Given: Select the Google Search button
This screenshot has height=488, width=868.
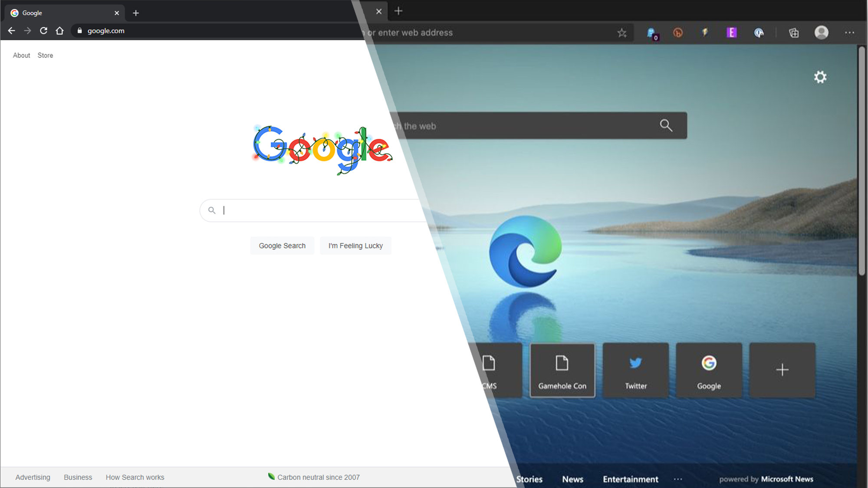Looking at the screenshot, I should coord(282,246).
